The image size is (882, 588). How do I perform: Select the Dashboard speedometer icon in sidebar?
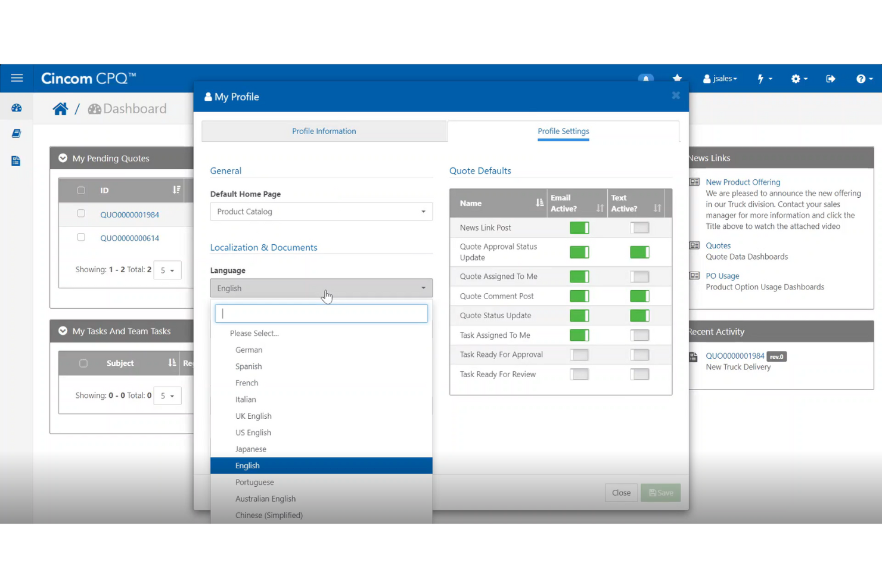point(17,107)
